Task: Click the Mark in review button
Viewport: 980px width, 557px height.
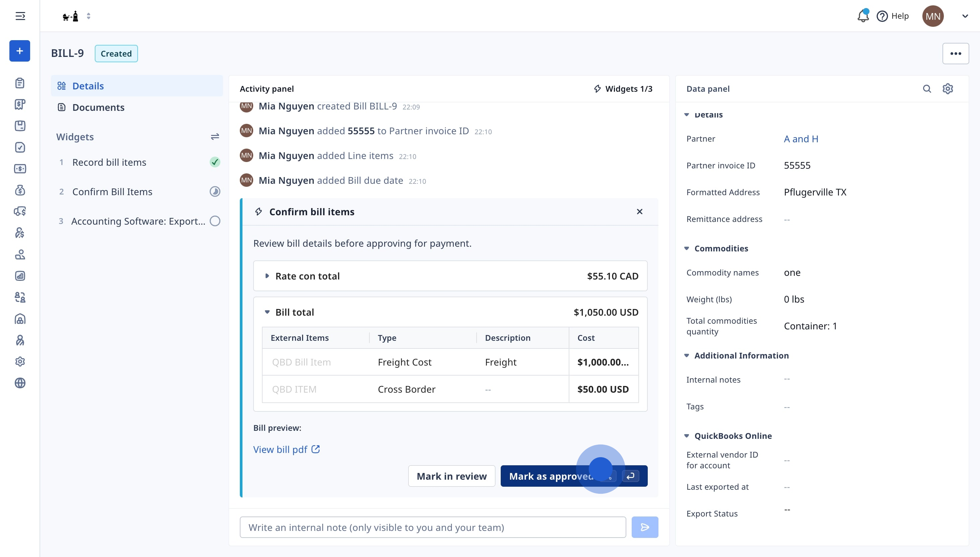Action: pos(451,476)
